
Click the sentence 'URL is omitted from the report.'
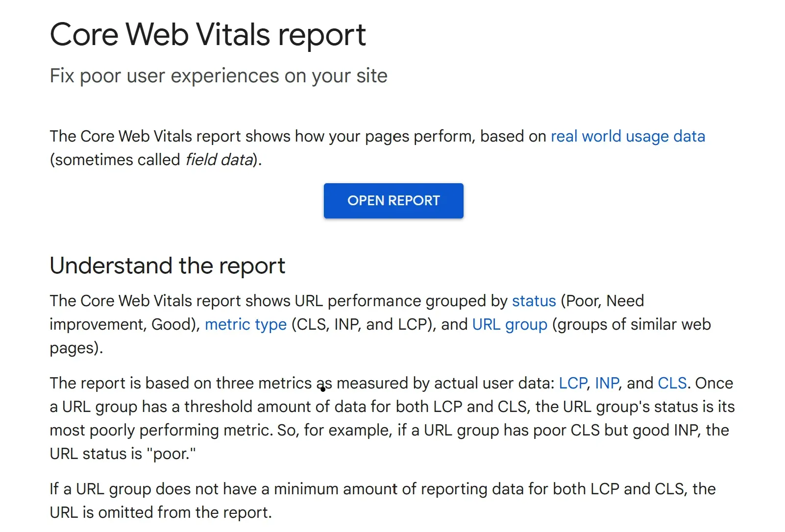click(161, 512)
